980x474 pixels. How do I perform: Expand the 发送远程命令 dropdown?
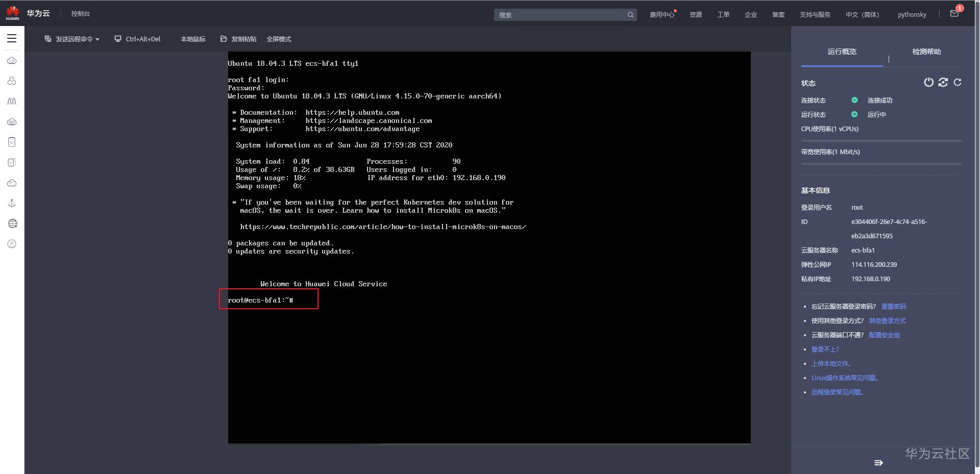[72, 39]
